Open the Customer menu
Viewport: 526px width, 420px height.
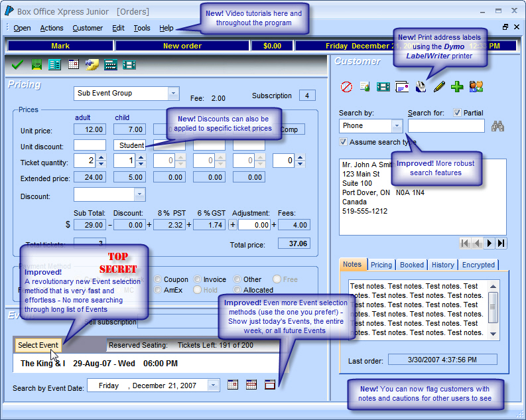[x=88, y=28]
